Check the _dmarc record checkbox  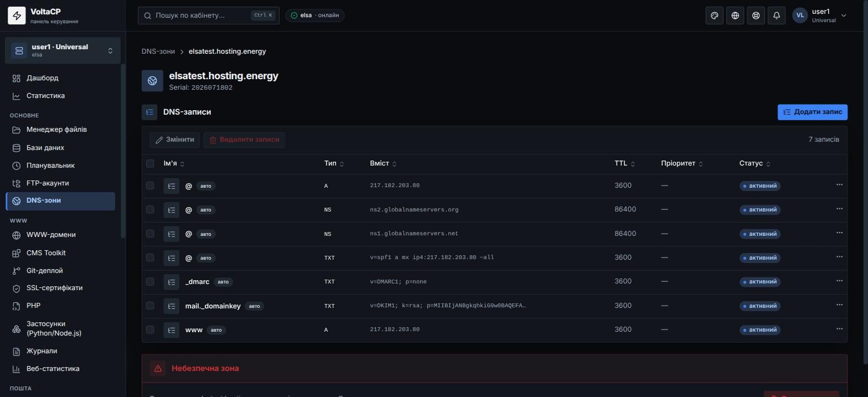(150, 281)
